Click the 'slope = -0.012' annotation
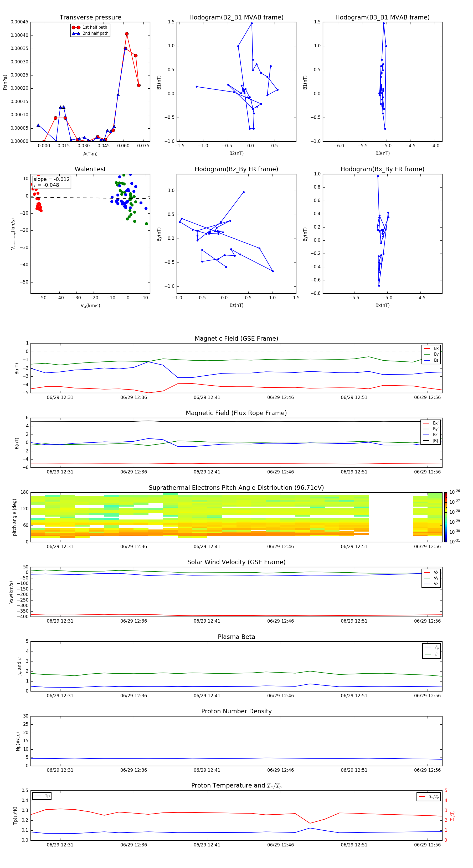This screenshot has height=868, width=473. coord(52,179)
